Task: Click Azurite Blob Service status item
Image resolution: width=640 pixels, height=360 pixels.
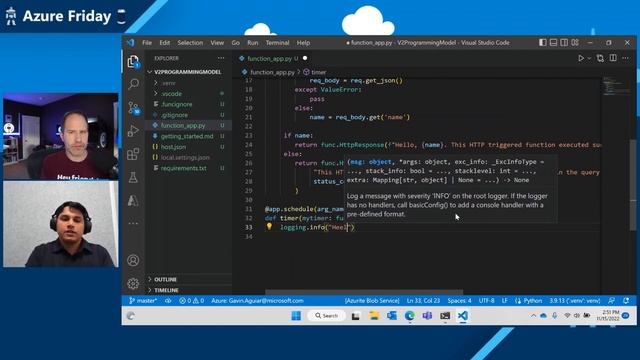Action: coord(372,301)
